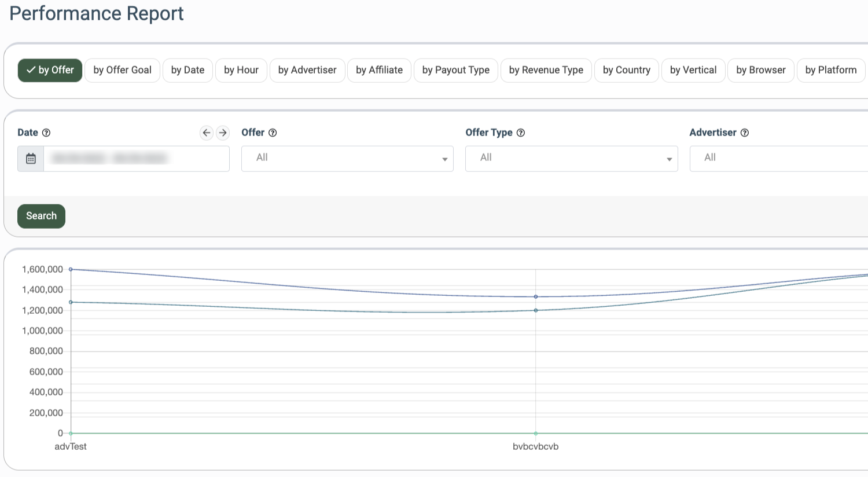The image size is (868, 477).
Task: Click the advTest top line data point
Action: tap(71, 269)
